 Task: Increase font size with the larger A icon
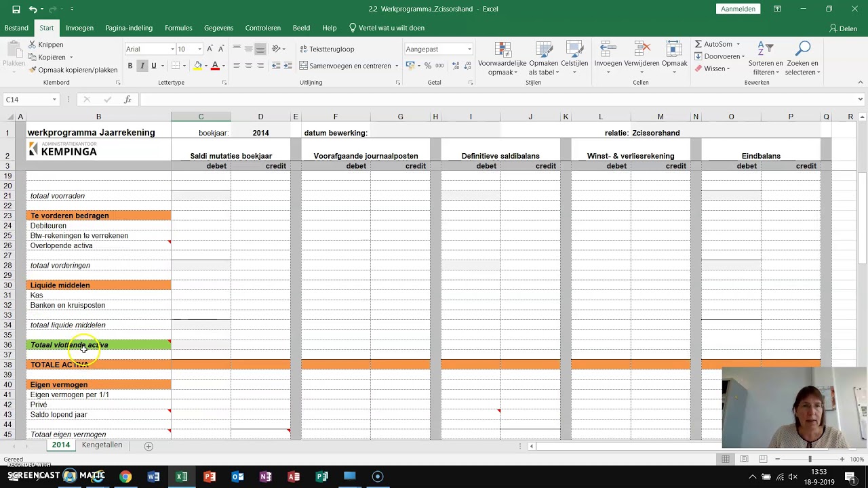210,49
